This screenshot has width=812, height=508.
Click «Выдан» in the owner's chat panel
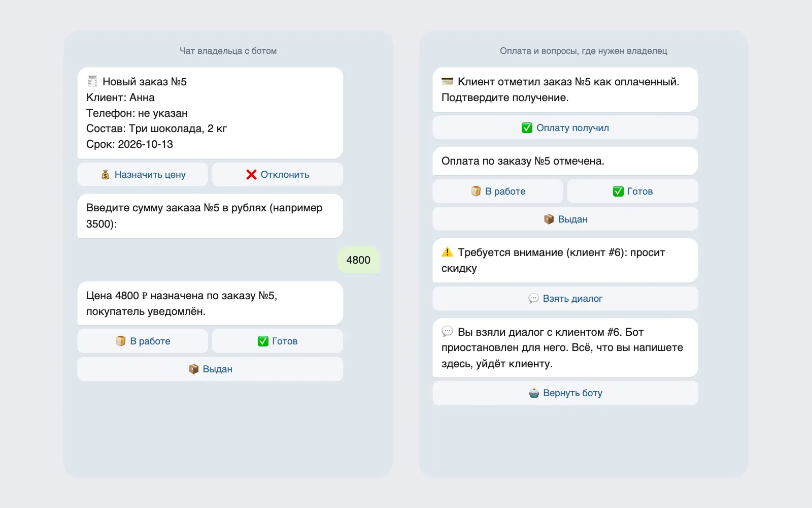tap(210, 369)
